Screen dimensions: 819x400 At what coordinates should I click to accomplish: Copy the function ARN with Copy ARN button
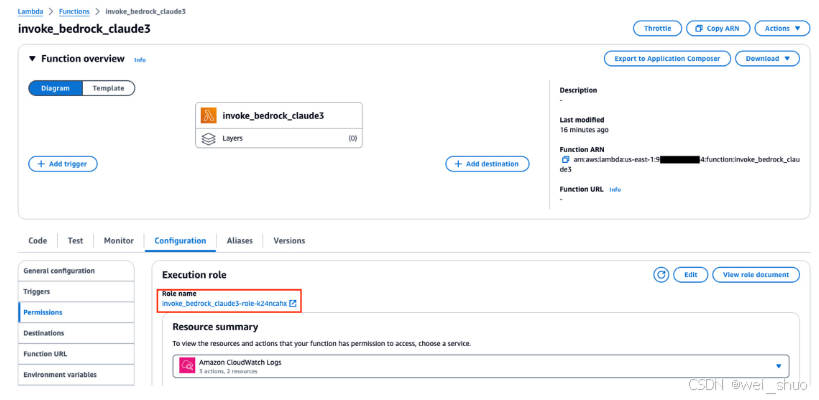[718, 29]
